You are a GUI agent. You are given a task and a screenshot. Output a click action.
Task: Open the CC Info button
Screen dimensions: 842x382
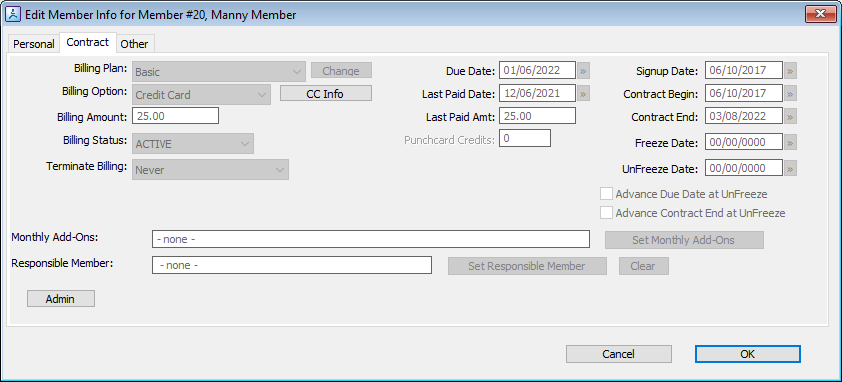pyautogui.click(x=325, y=93)
